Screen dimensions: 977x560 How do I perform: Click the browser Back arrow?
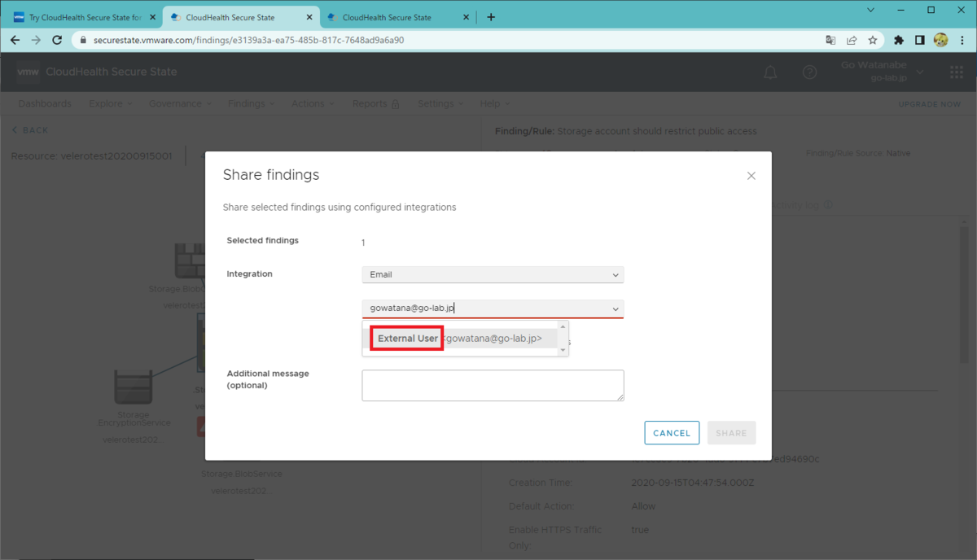pyautogui.click(x=15, y=40)
